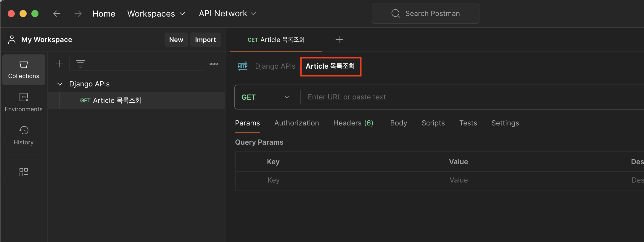
Task: Create a new collection with plus icon
Action: [60, 64]
